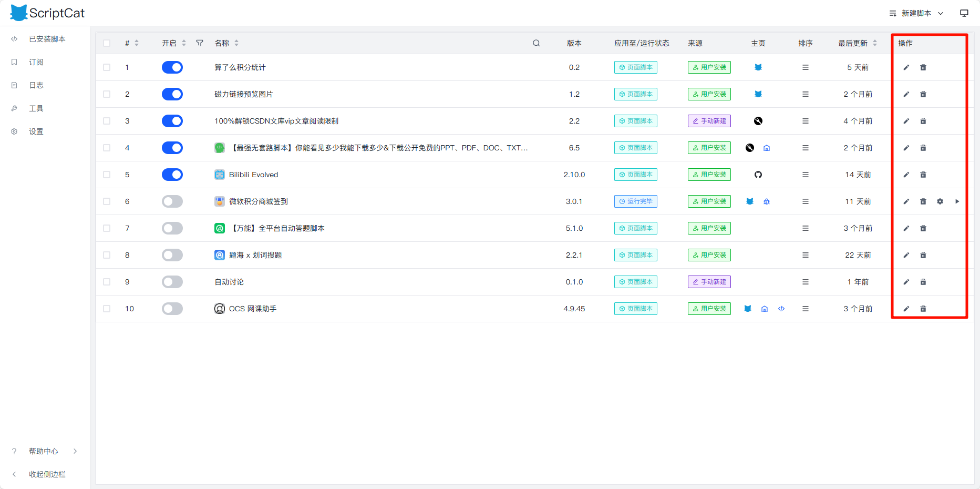Viewport: 980px width, 489px height.
Task: Click the edit pencil for Bilibili Evolved
Action: (x=906, y=175)
